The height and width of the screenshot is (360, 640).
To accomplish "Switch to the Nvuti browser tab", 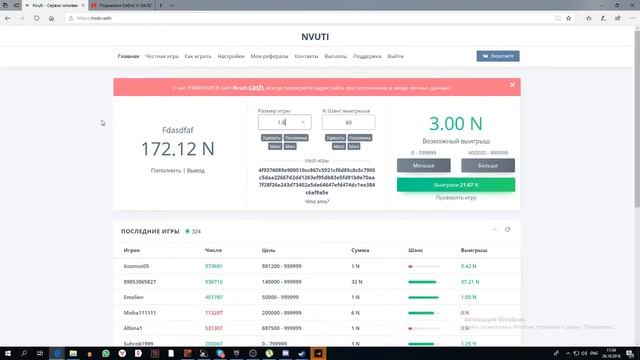I will [55, 5].
